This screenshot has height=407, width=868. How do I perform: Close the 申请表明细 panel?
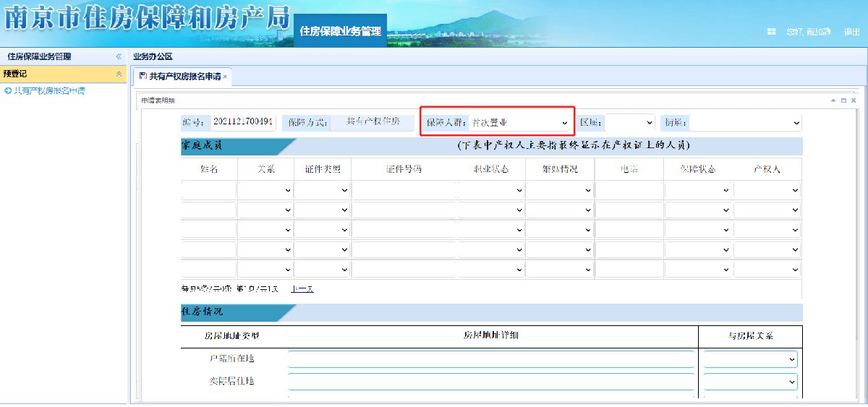tap(854, 100)
